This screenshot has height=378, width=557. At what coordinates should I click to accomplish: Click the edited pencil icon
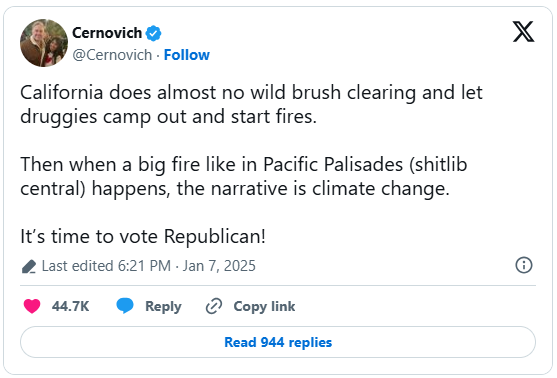click(x=29, y=266)
